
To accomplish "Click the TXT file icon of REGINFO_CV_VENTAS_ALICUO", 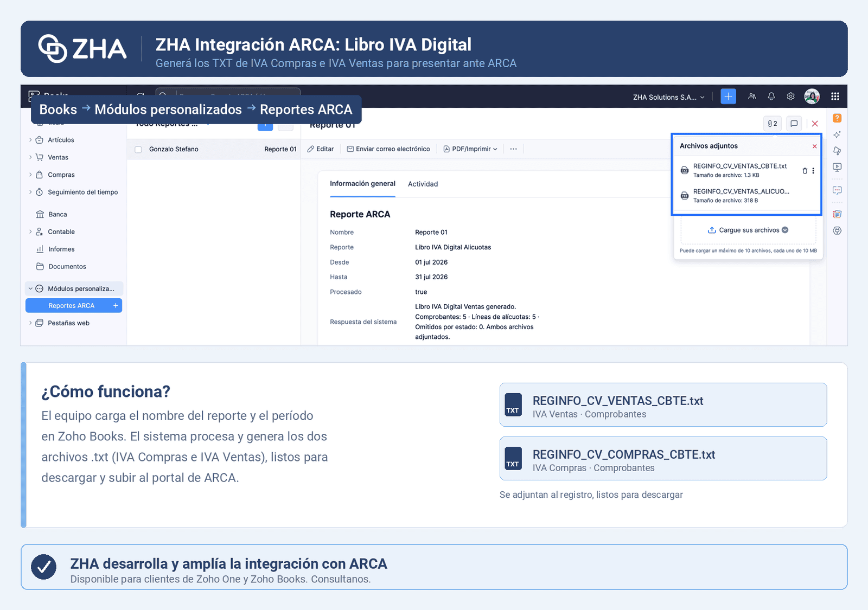I will [x=685, y=196].
